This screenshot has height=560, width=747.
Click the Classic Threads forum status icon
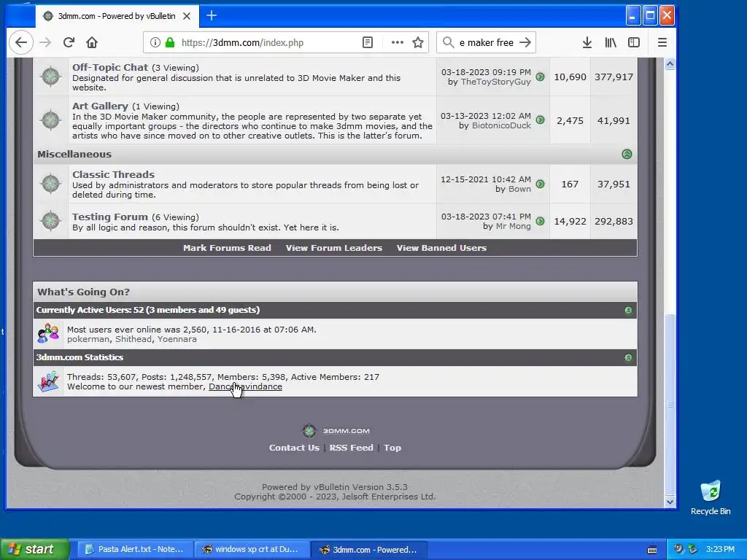point(50,183)
